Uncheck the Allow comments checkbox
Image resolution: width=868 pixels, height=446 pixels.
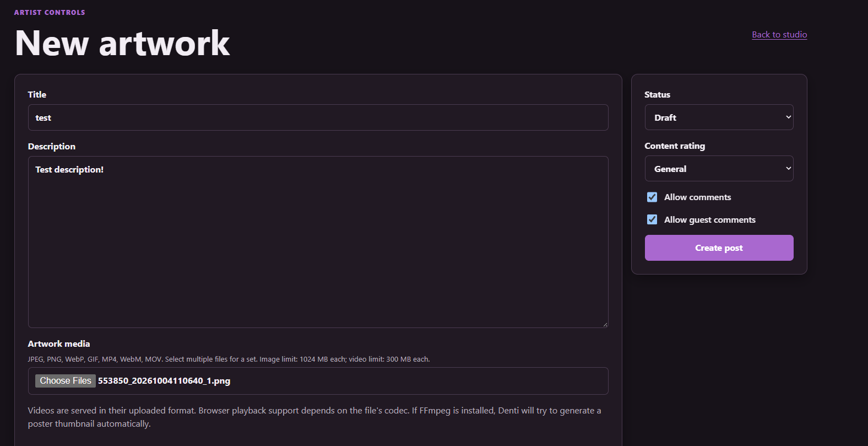point(652,197)
